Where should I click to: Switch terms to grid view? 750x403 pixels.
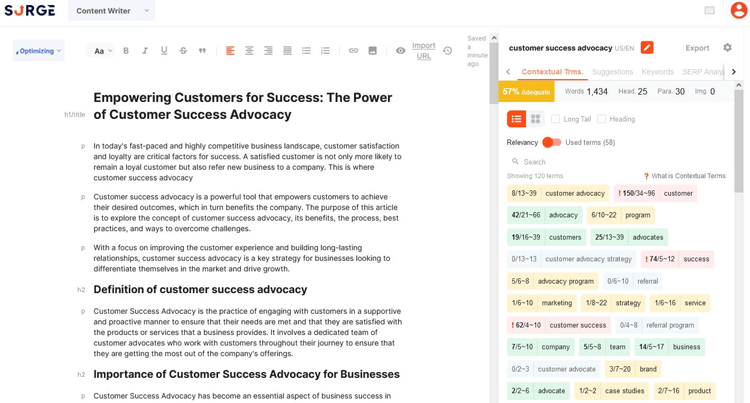pos(536,119)
